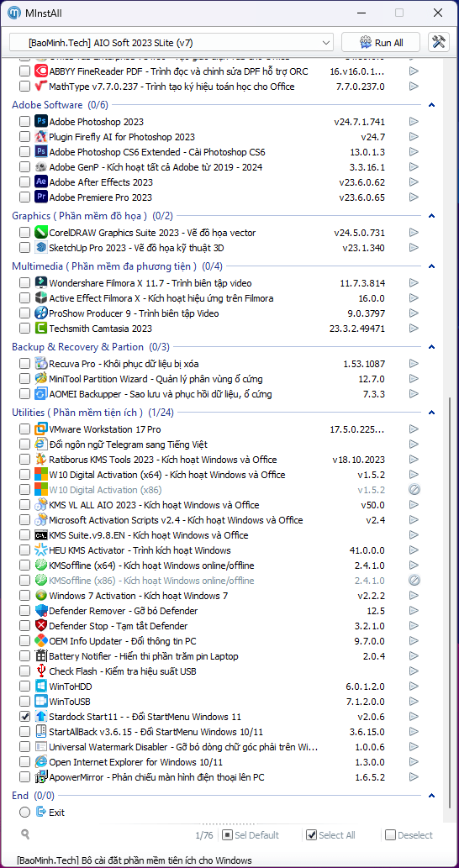This screenshot has height=868, width=459.
Task: Check the Adobe Photoshop 2023 checkbox
Action: 24,121
